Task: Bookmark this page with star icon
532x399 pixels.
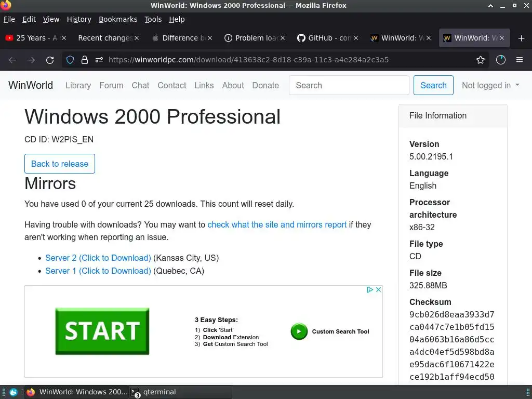Action: tap(481, 60)
